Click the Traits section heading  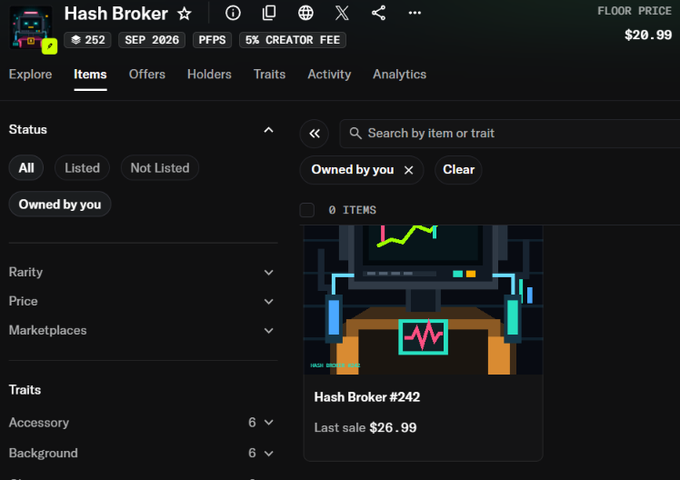tap(25, 390)
